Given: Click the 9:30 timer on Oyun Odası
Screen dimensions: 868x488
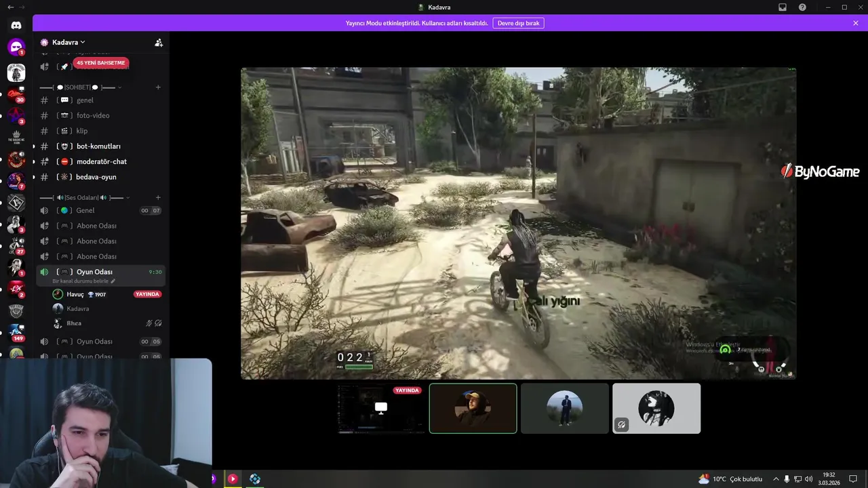Looking at the screenshot, I should tap(155, 272).
